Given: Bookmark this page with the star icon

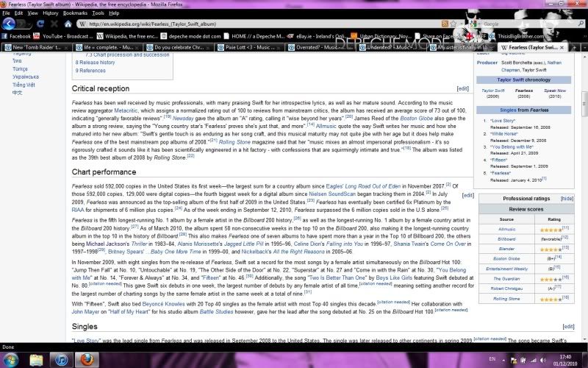Looking at the screenshot, I should pos(453,24).
